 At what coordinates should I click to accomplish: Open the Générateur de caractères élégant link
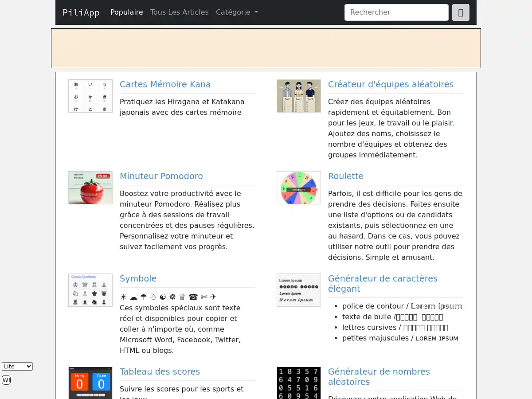click(383, 284)
